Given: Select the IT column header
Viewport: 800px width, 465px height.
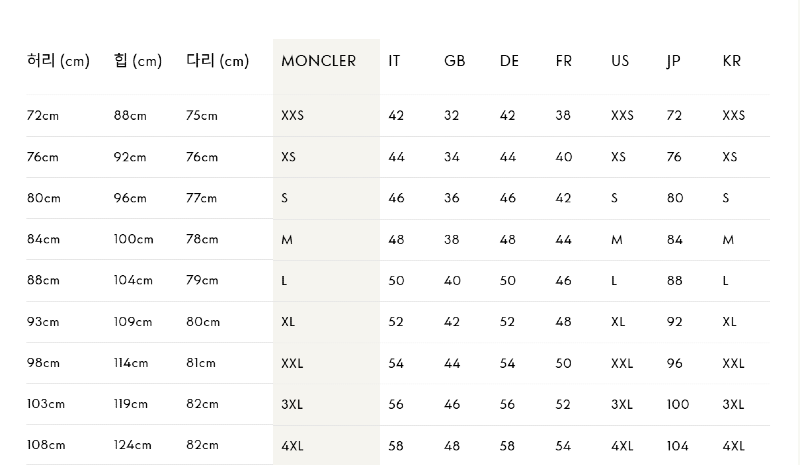Looking at the screenshot, I should tap(394, 61).
